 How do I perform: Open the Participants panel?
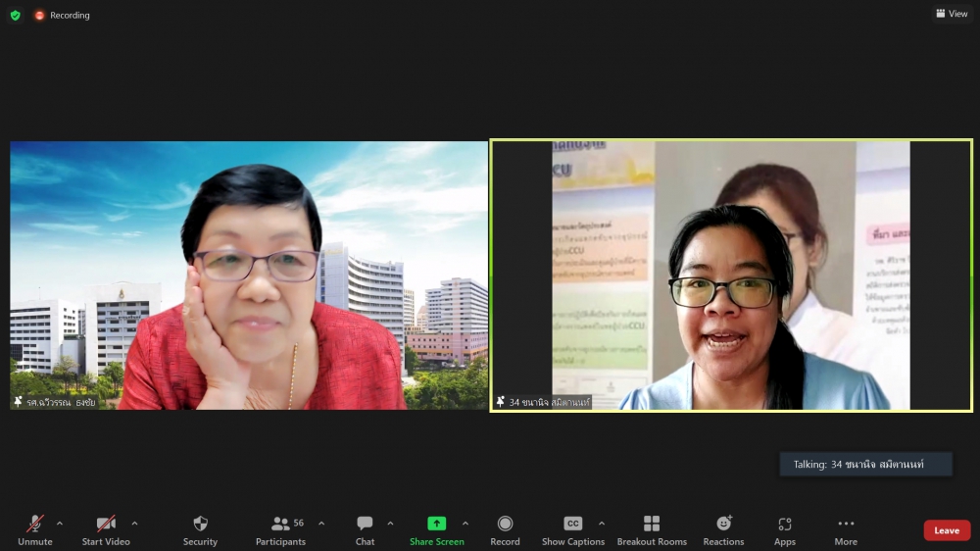(x=281, y=530)
